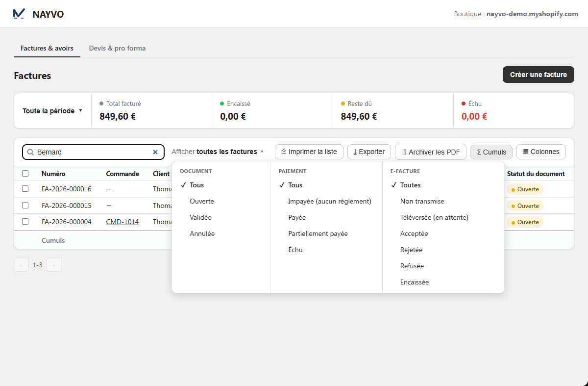Tick the select-all checkbox in table header
Viewport: 588px width, 386px height.
point(25,173)
